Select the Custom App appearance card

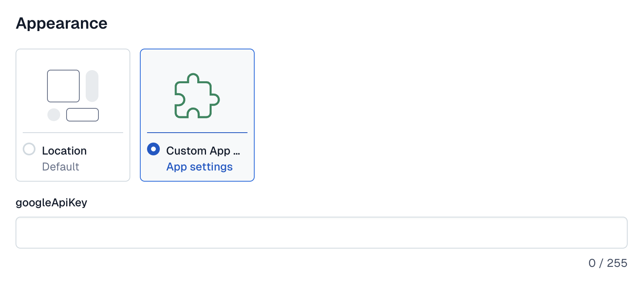click(197, 115)
